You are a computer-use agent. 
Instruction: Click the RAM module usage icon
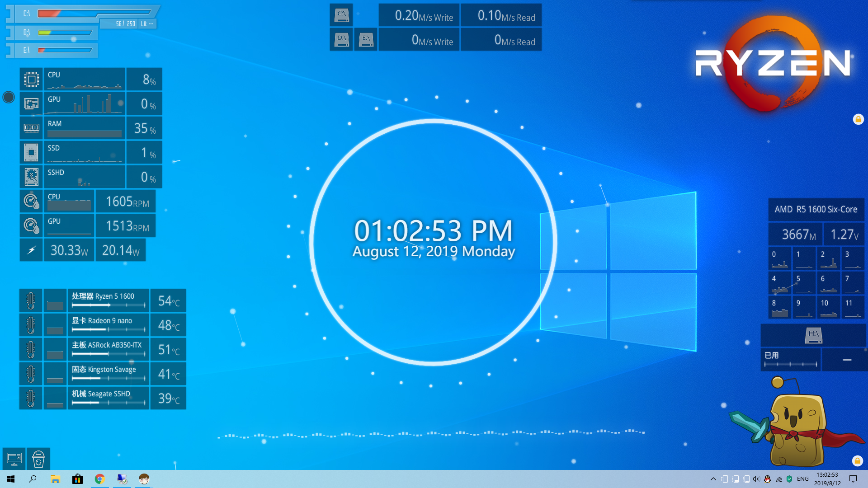(x=31, y=128)
